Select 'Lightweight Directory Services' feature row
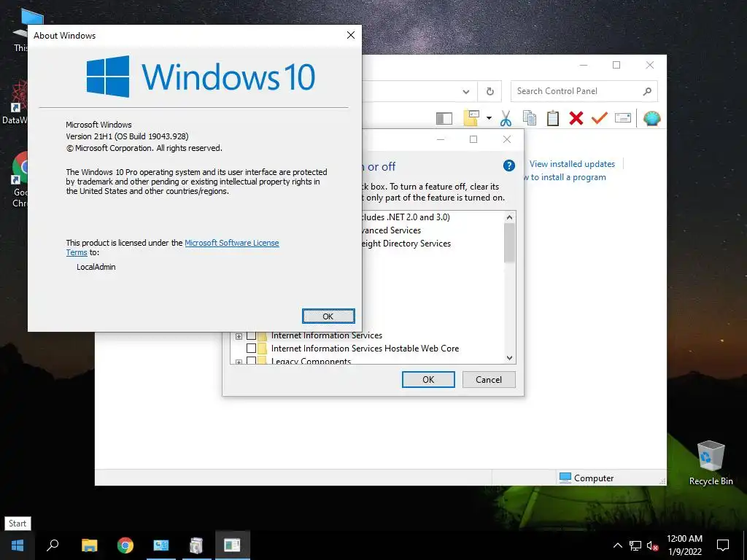Viewport: 747px width, 560px height. pos(406,244)
